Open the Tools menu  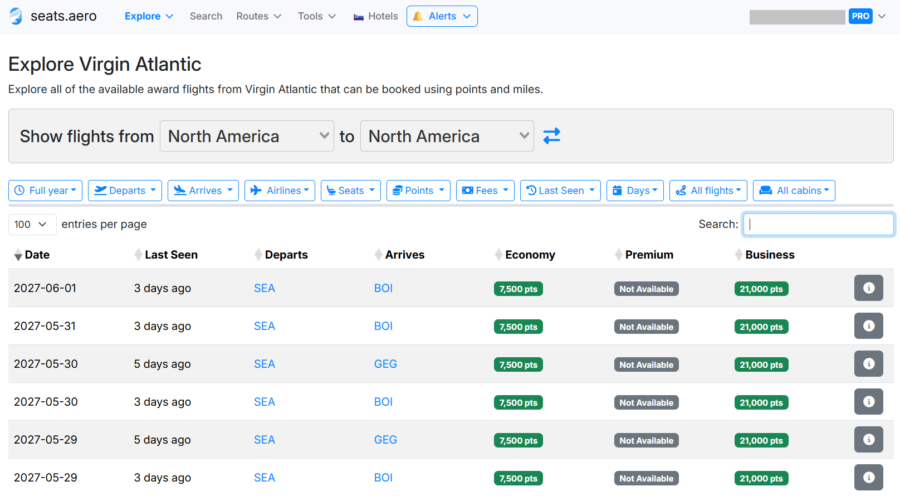pyautogui.click(x=317, y=16)
